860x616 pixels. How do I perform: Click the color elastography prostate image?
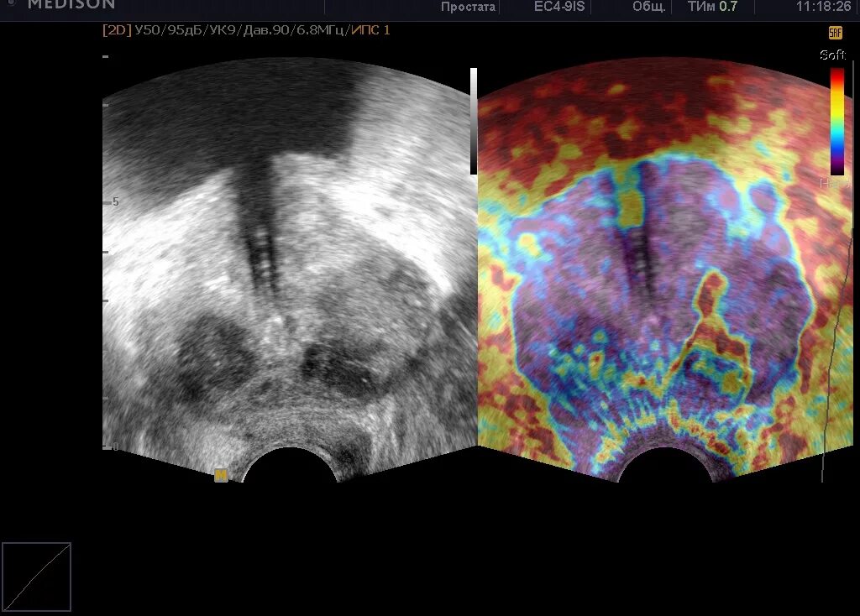point(665,269)
